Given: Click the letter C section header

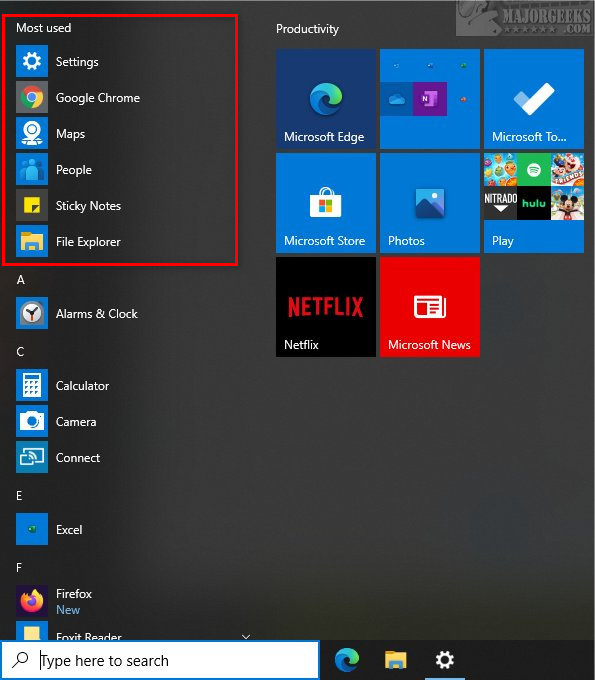Looking at the screenshot, I should point(20,351).
